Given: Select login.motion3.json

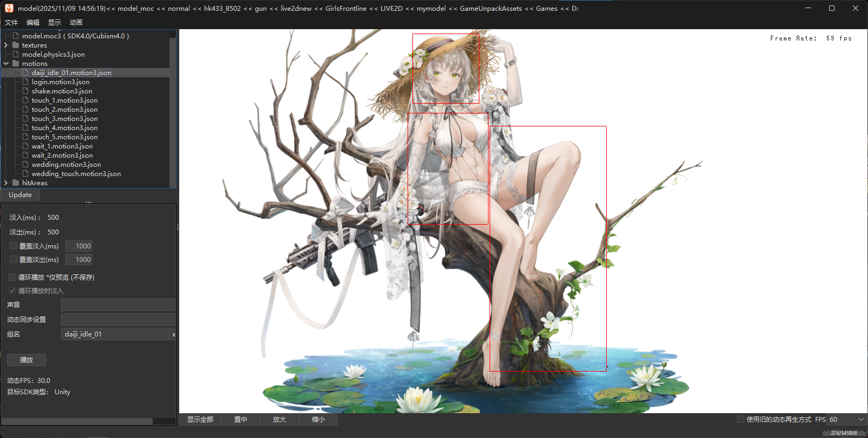Looking at the screenshot, I should [x=60, y=82].
